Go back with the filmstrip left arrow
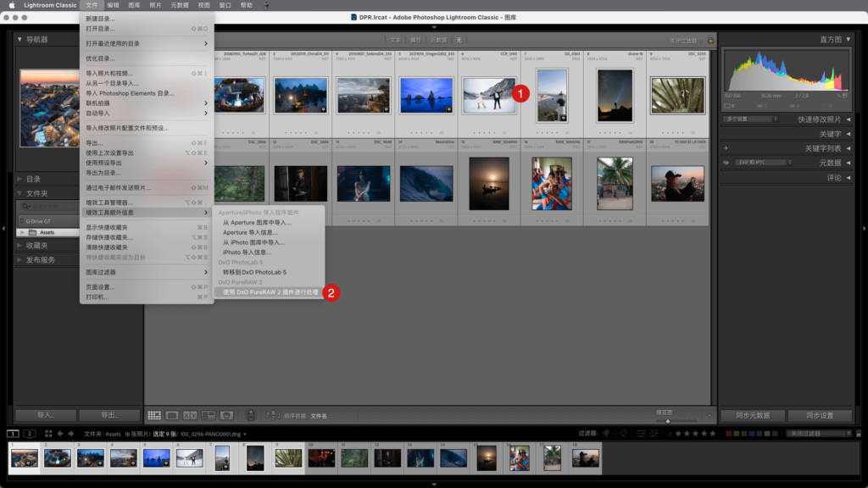 (x=60, y=434)
